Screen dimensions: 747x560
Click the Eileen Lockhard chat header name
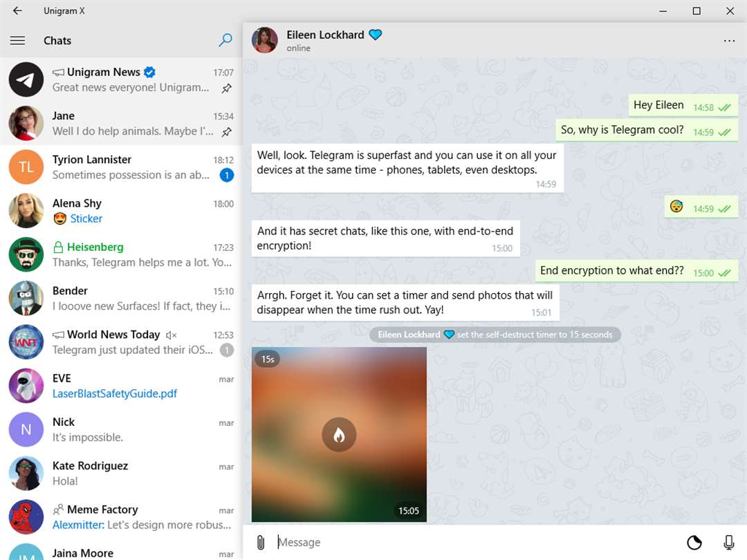(x=325, y=35)
